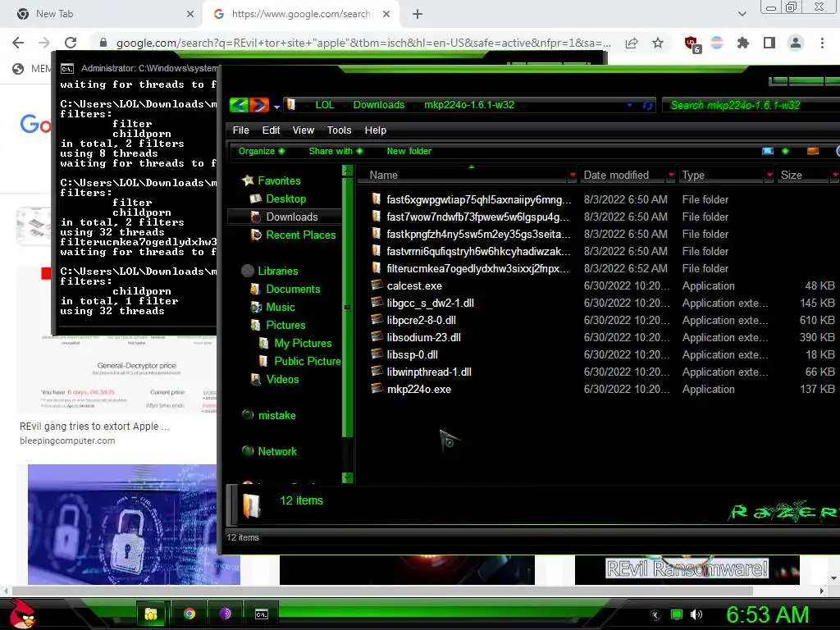Switch to the New Tab tab
The height and width of the screenshot is (630, 840).
(102, 14)
